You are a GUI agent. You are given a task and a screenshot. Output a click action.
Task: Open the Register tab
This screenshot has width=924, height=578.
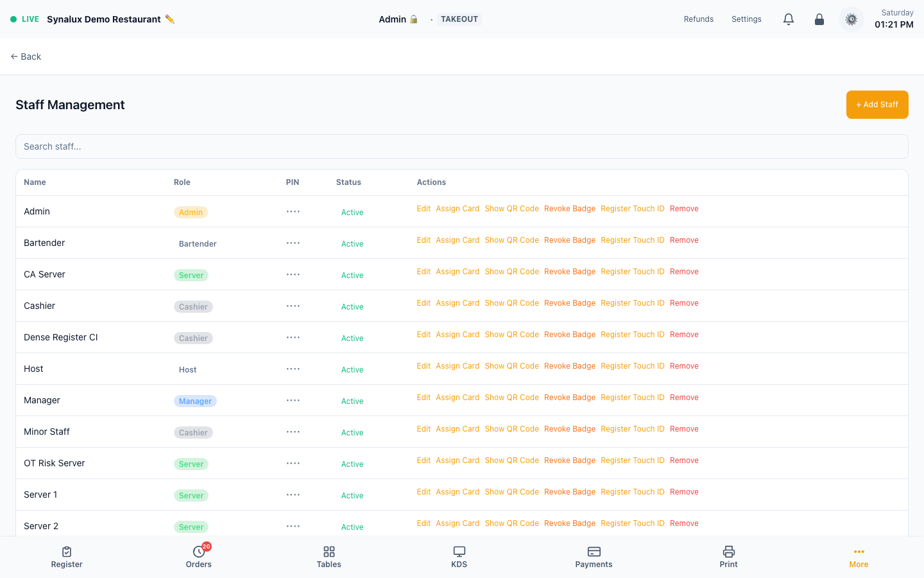point(67,557)
